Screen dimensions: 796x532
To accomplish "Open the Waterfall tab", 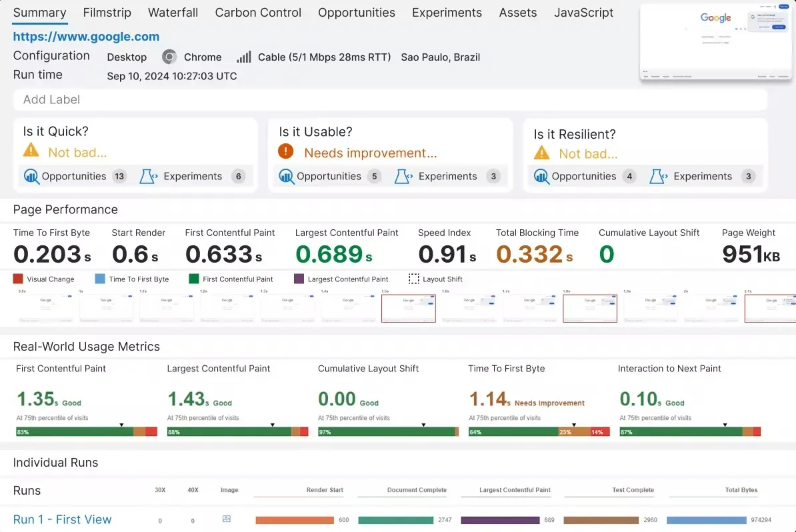I will [173, 13].
